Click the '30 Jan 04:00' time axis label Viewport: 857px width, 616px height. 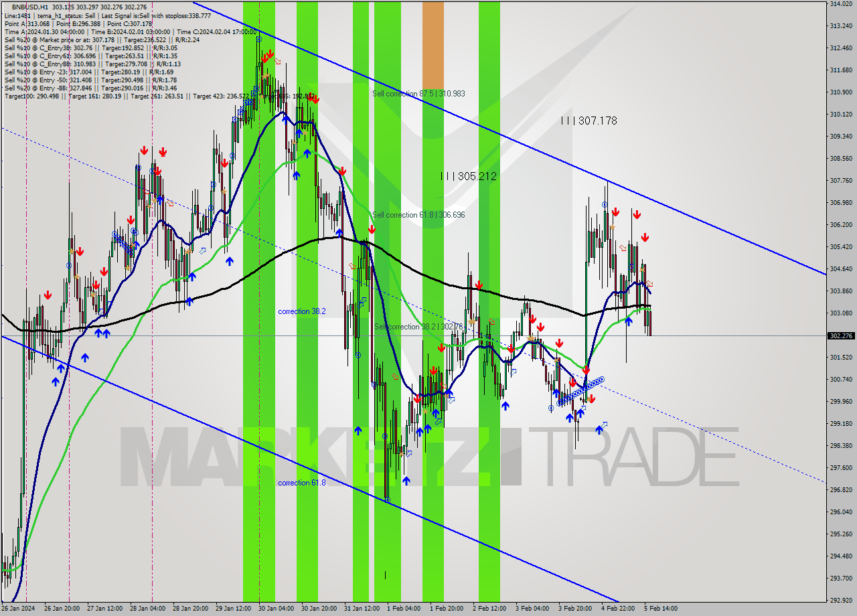click(276, 609)
